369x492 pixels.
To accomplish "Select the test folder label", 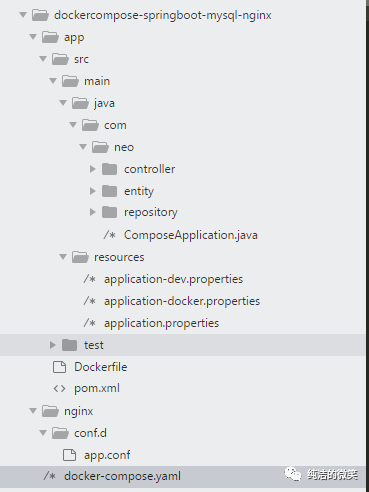I will coord(94,345).
